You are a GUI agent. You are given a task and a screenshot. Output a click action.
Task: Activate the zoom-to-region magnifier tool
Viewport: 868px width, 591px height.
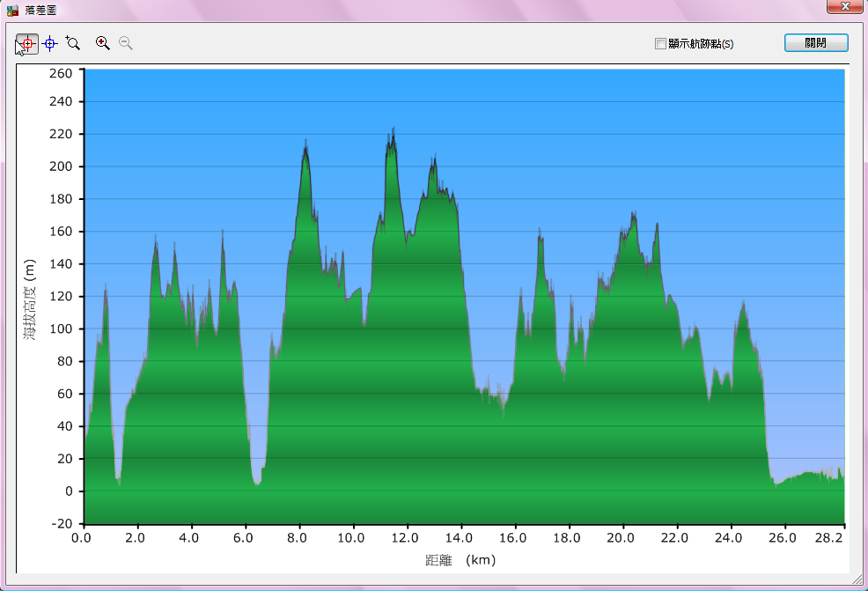click(x=73, y=43)
